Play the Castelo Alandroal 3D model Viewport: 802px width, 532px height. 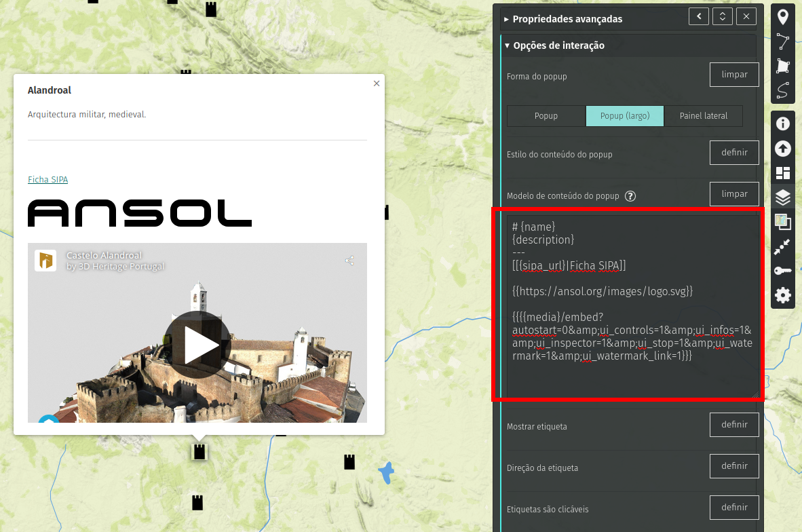point(197,345)
